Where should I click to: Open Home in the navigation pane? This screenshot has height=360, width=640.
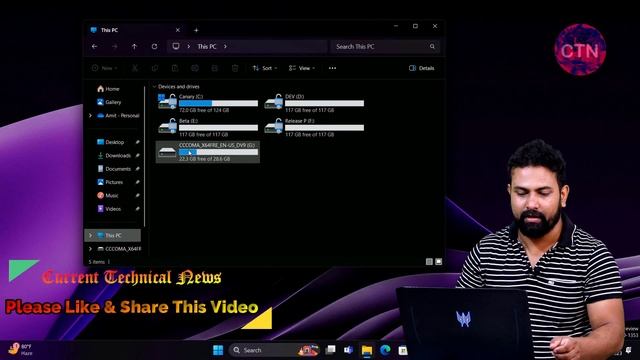(x=108, y=89)
